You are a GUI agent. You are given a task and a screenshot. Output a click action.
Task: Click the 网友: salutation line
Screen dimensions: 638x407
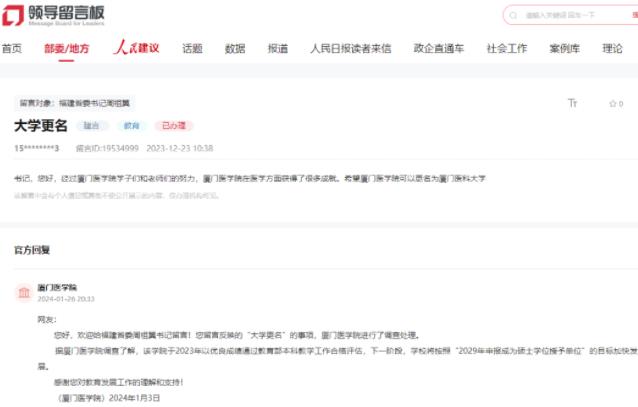(x=47, y=319)
